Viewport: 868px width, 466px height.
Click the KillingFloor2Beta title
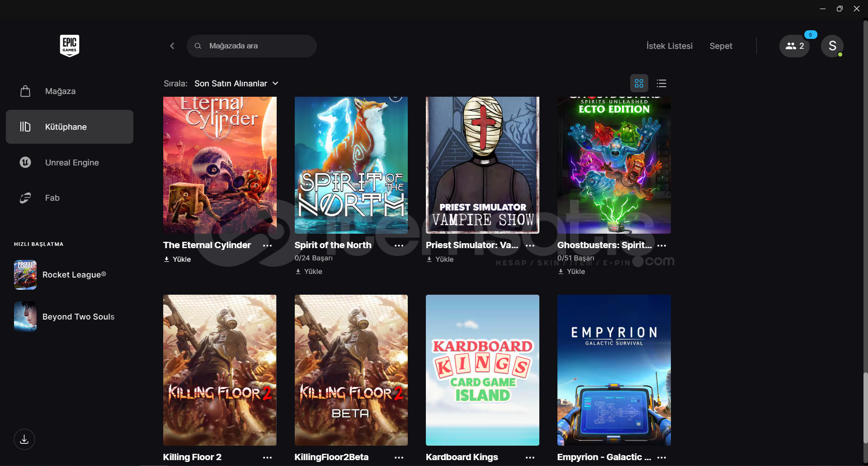pos(332,457)
